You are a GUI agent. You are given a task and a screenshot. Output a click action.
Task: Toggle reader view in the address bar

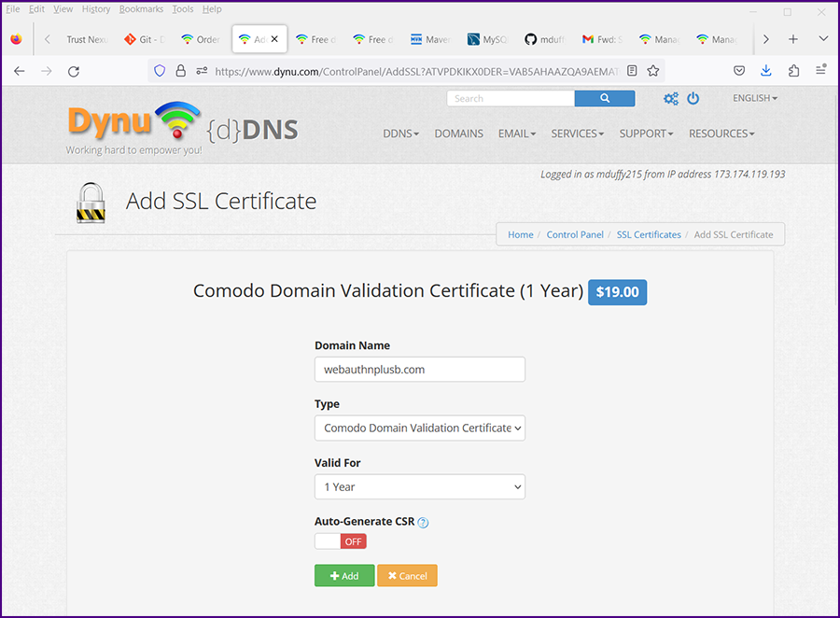pyautogui.click(x=632, y=71)
